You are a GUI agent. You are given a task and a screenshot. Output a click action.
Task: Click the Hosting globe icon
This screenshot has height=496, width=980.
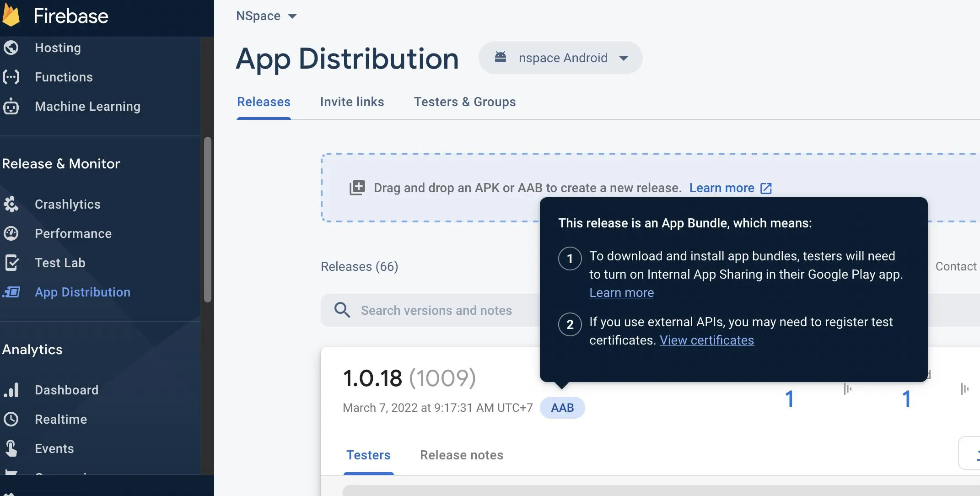(x=11, y=48)
